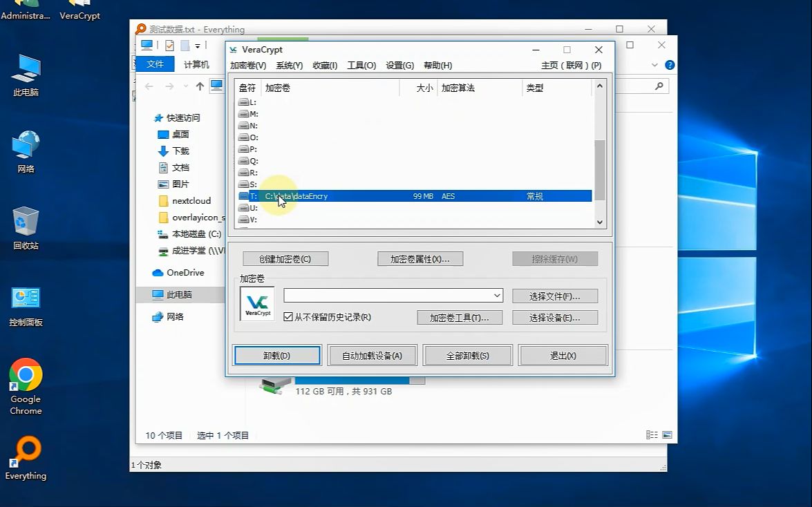Open 快速访问 in Explorer sidebar

(x=177, y=118)
